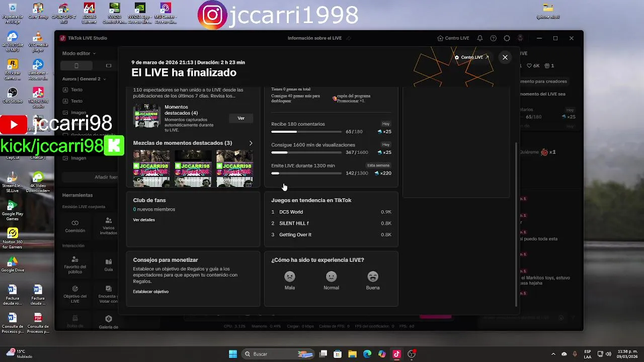The height and width of the screenshot is (362, 644).
Task: Click 'Ver detalles' in Club de fans
Action: [144, 220]
